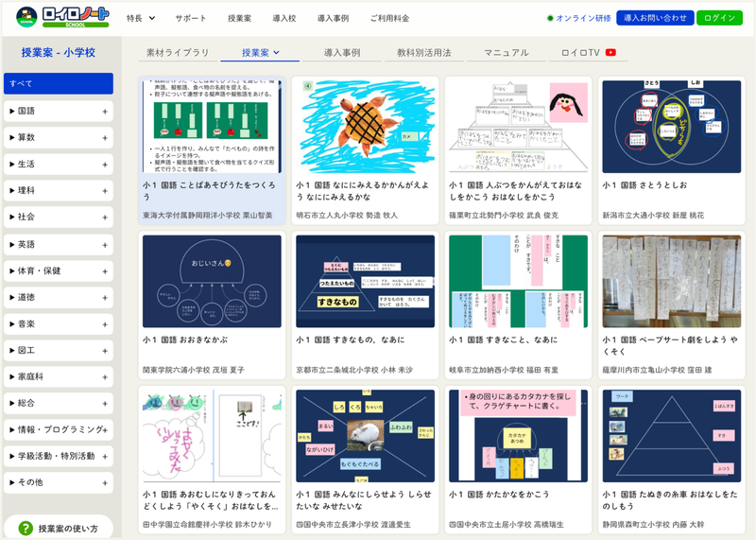
Task: Click title 小1 国語 かたかなをかこう
Action: click(499, 495)
